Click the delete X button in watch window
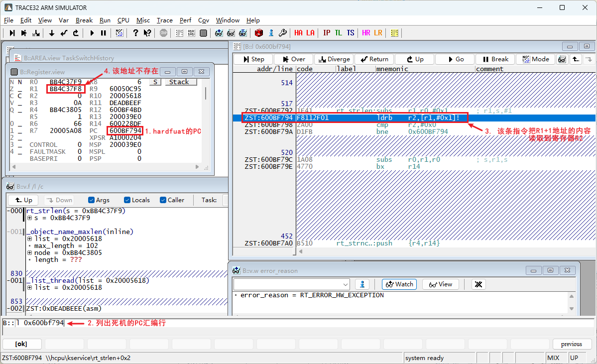 [478, 284]
